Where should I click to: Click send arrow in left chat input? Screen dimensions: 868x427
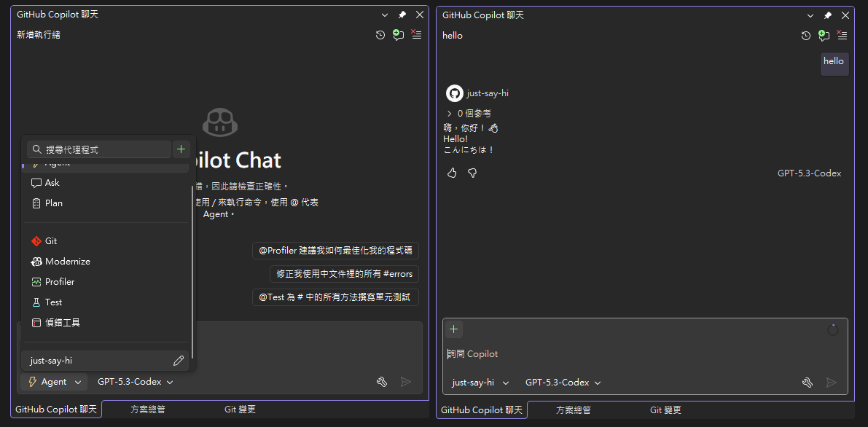point(406,382)
